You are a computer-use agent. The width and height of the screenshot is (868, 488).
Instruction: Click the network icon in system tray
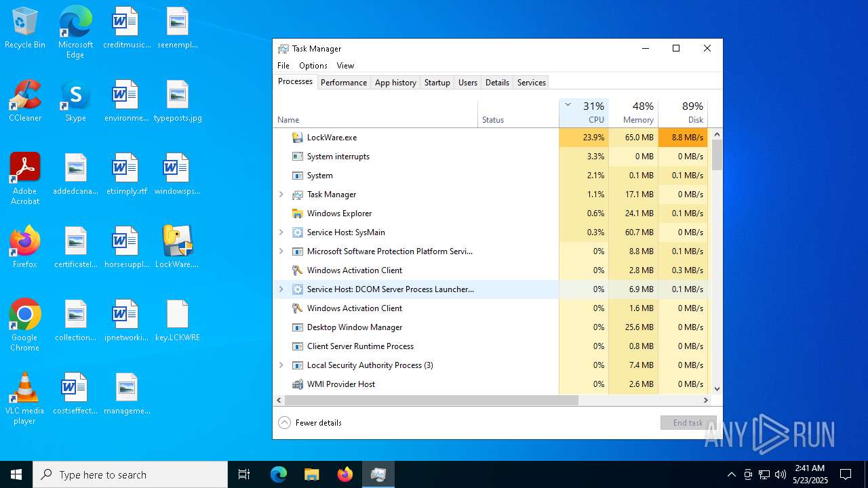pos(764,474)
